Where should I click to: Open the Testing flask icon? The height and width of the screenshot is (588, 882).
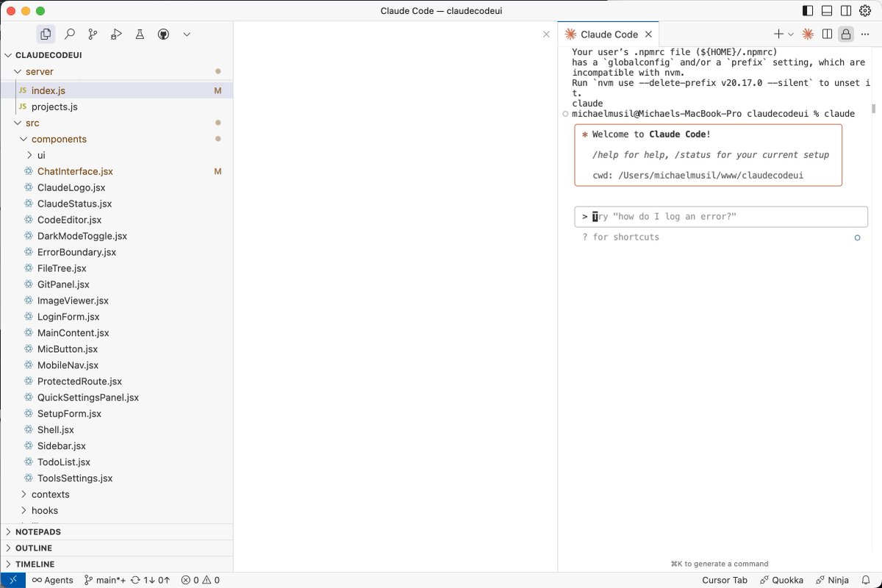tap(140, 34)
